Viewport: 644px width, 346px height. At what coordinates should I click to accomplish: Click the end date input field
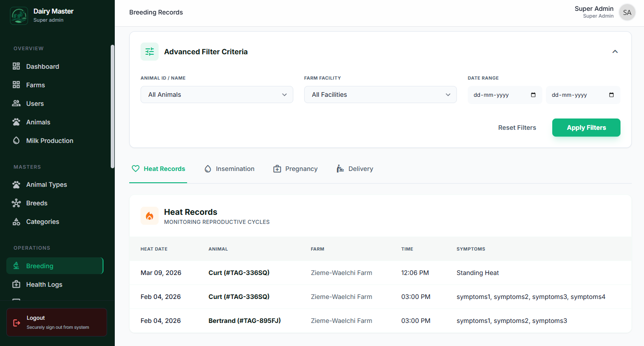(x=578, y=95)
